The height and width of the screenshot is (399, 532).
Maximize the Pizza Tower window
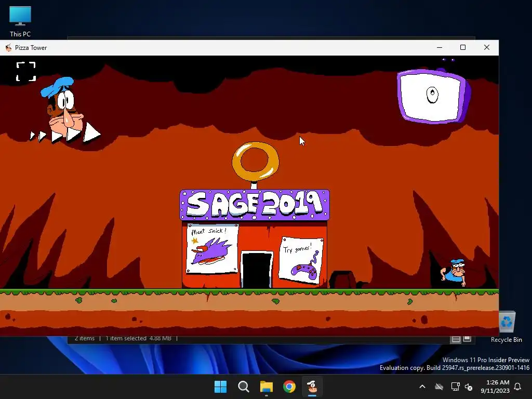point(463,47)
